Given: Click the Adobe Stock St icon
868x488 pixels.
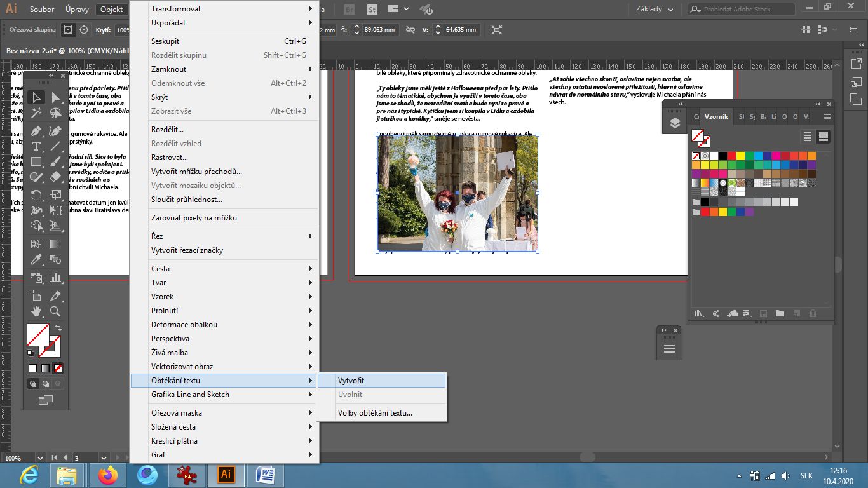Looking at the screenshot, I should [x=372, y=10].
